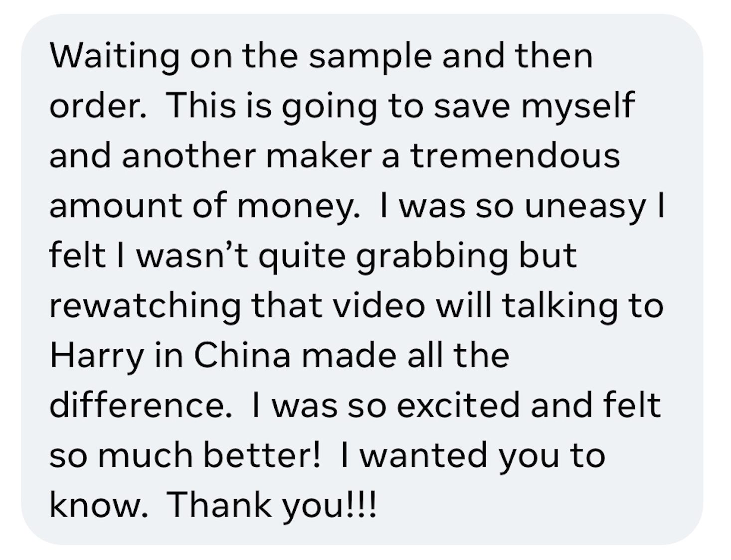Click the word "order." in the message
The height and width of the screenshot is (560, 731).
[x=98, y=106]
